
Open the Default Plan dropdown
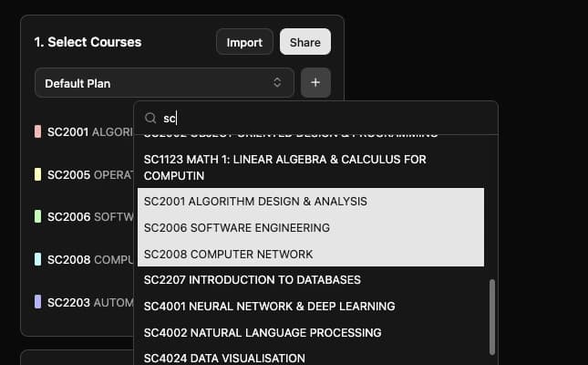[164, 83]
